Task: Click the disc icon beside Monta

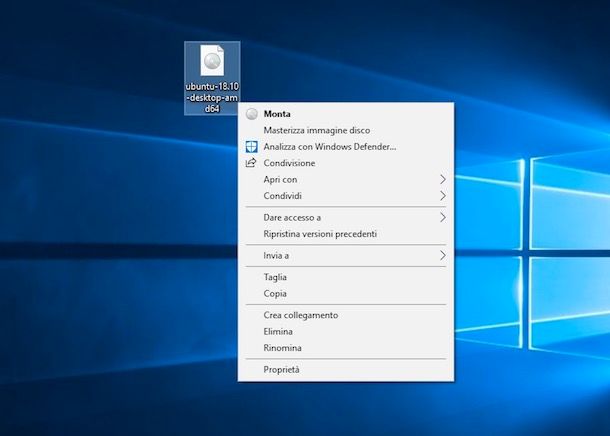Action: tap(252, 114)
